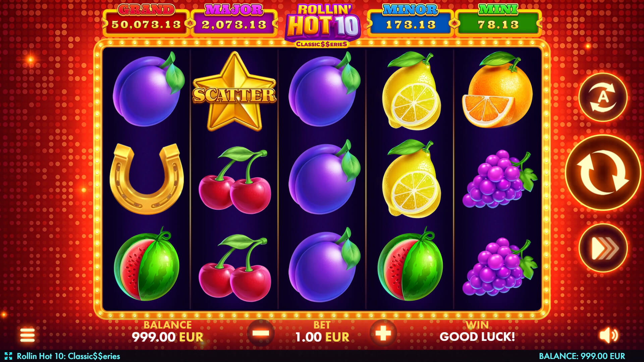Open the hamburger menu
Screen dimensions: 644x362
click(x=27, y=335)
